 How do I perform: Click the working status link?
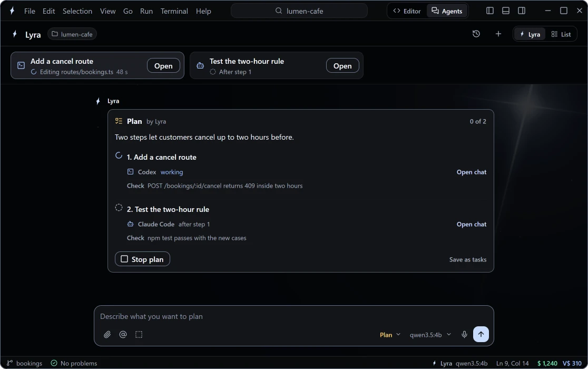(172, 172)
